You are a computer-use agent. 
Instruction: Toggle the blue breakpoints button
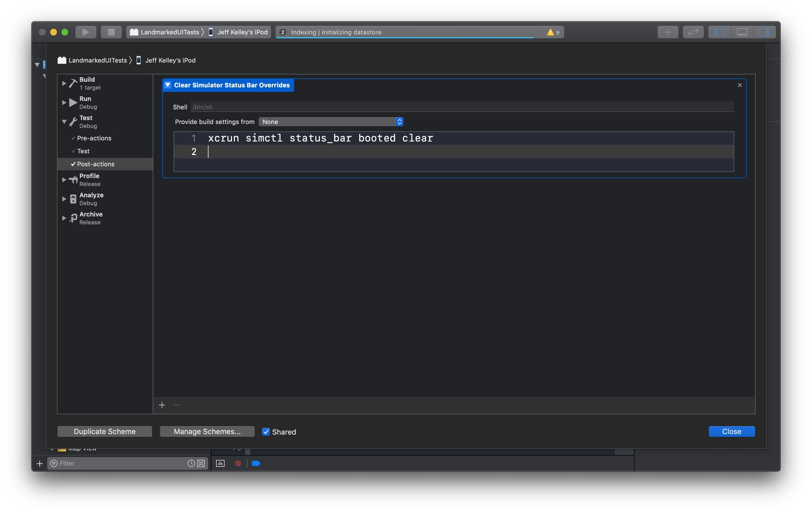[x=256, y=463]
